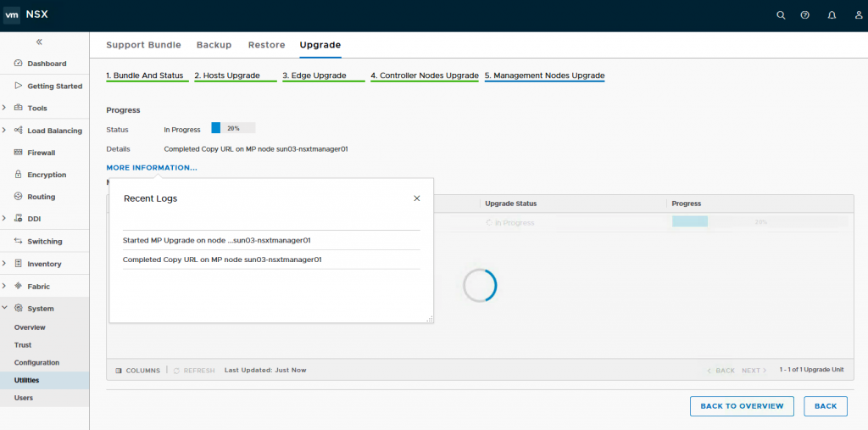The width and height of the screenshot is (868, 430).
Task: Click the Tools toolbox icon
Action: tap(18, 108)
